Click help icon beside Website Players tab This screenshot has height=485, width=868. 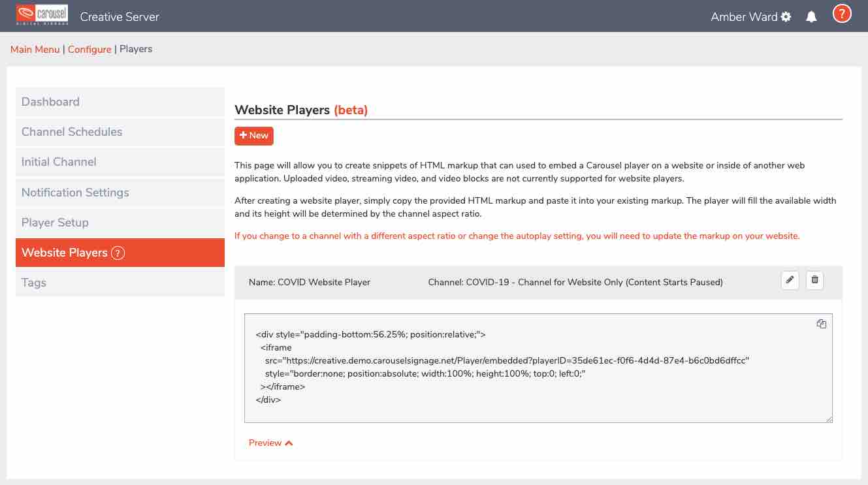[118, 253]
